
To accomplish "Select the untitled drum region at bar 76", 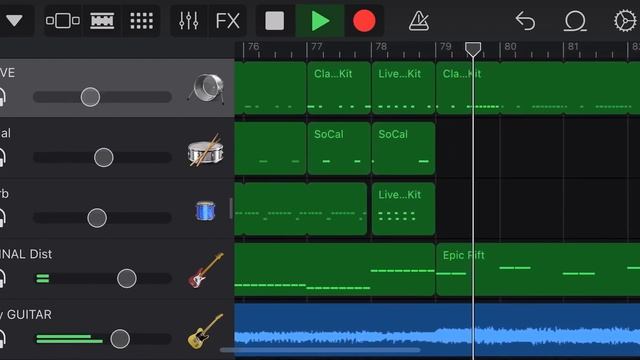I will (x=270, y=88).
